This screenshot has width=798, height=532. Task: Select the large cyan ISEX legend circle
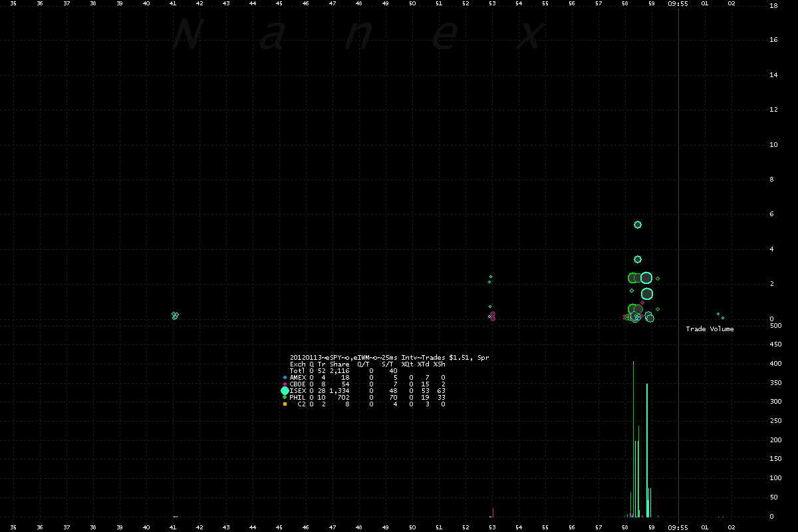pos(285,390)
